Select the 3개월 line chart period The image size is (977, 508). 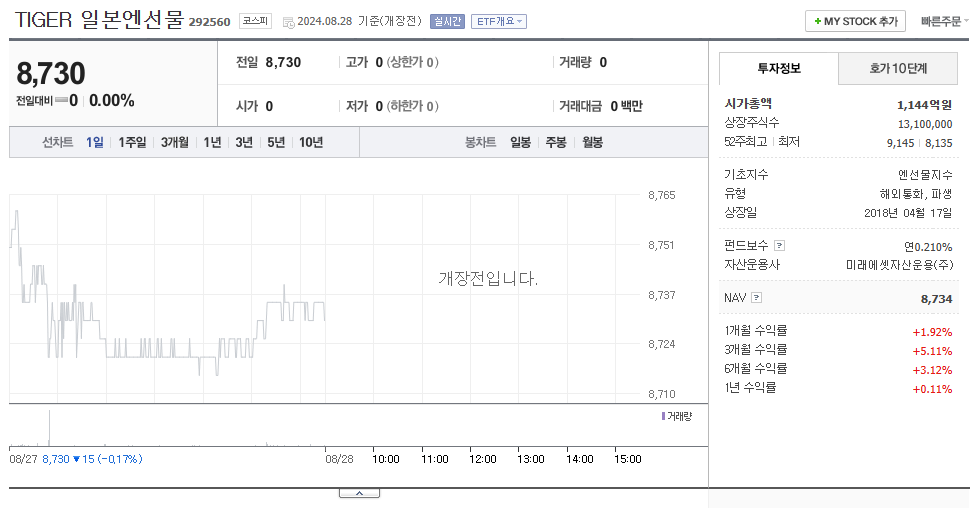point(174,142)
